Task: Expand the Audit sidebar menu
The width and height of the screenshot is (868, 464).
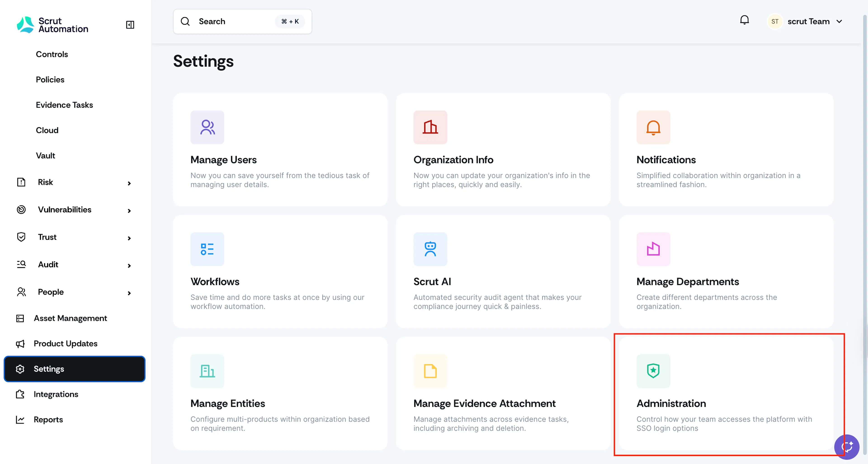Action: [x=74, y=265]
